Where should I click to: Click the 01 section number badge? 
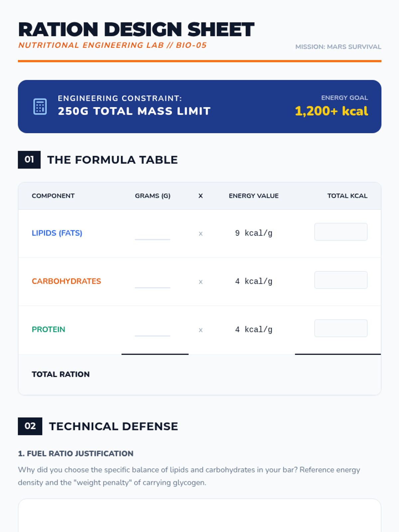tap(29, 160)
